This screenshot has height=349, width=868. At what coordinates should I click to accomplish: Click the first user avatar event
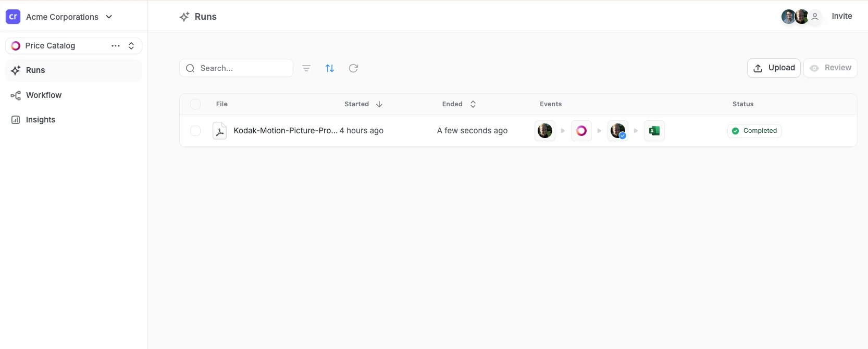coord(545,131)
